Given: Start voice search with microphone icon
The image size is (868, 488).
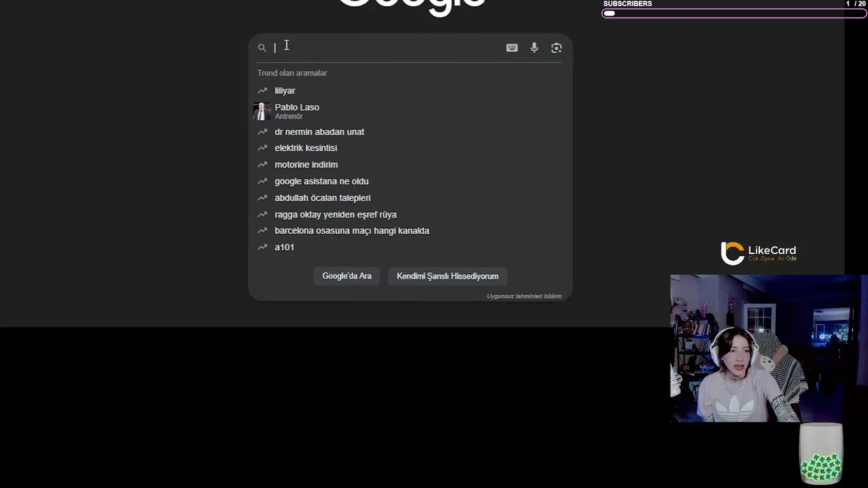Looking at the screenshot, I should pyautogui.click(x=534, y=47).
